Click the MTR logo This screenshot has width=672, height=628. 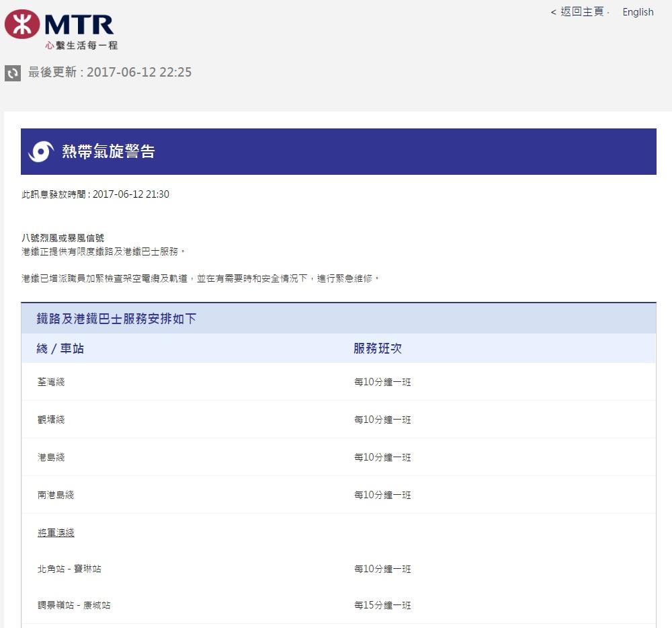click(x=60, y=28)
